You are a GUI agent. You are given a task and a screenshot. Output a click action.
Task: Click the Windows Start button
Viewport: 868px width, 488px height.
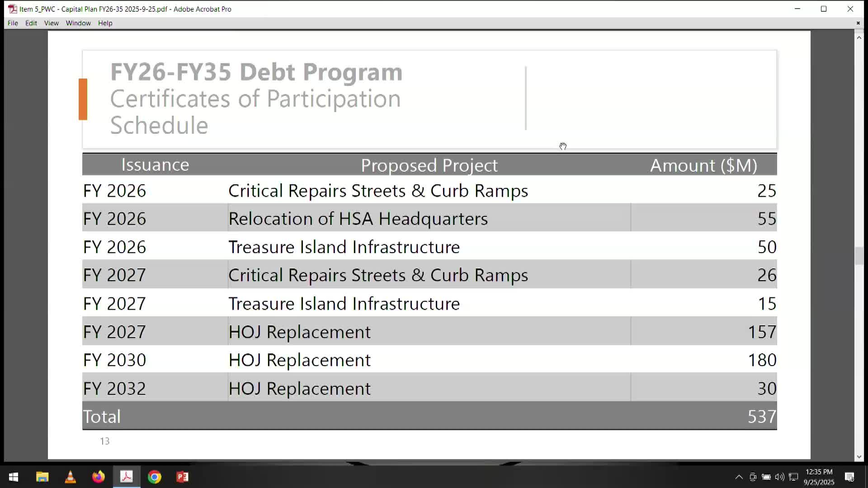pos(14,477)
